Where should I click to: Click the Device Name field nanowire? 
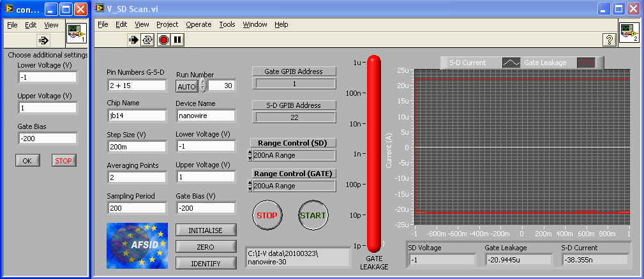(206, 116)
